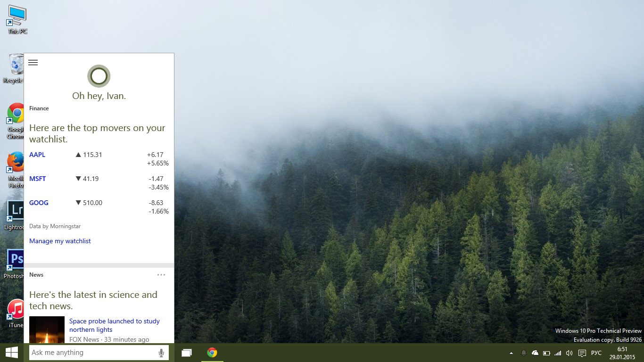Click FOX News 33 minutes ago text
Viewport: 644px width, 362px height.
tap(109, 339)
